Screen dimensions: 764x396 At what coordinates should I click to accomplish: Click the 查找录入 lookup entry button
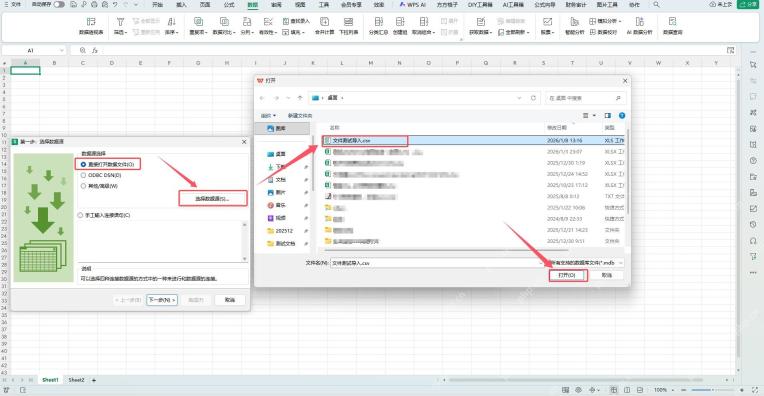coord(296,21)
